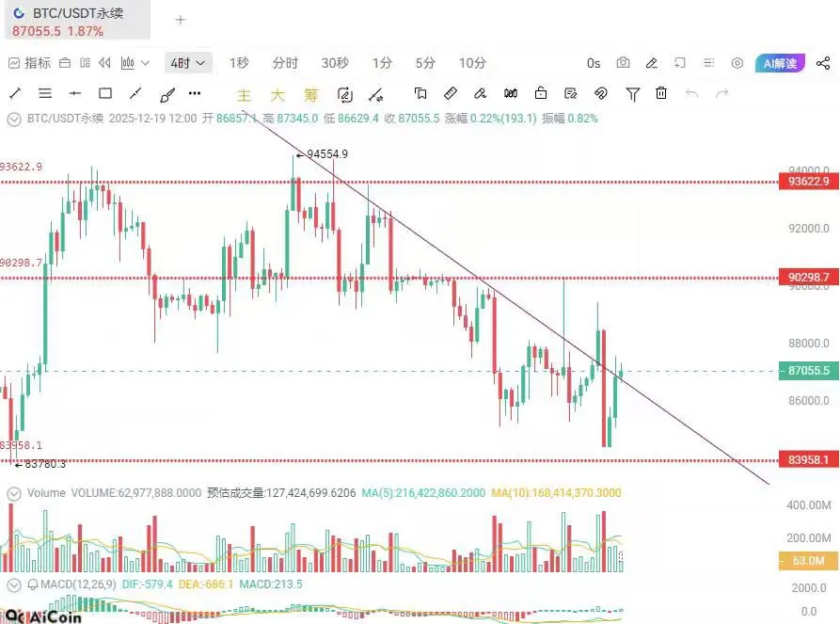
Task: Click the 0s countdown indicator
Action: point(594,63)
